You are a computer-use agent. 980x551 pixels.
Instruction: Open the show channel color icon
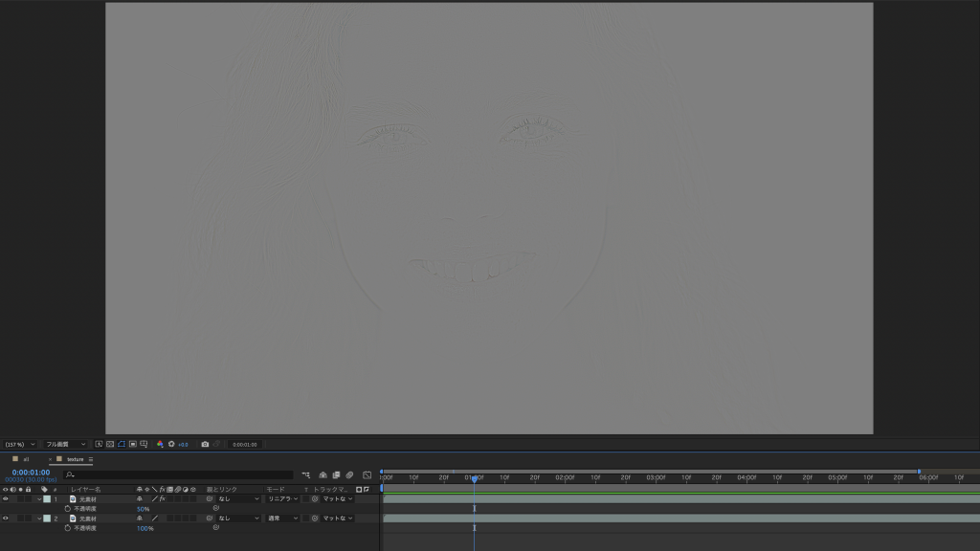pos(160,444)
